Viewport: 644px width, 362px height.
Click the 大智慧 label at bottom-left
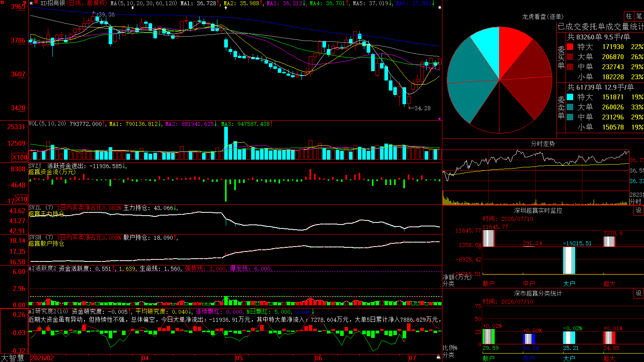point(12,358)
